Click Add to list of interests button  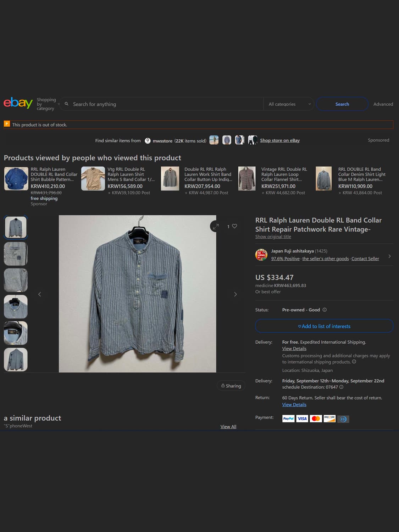[324, 326]
